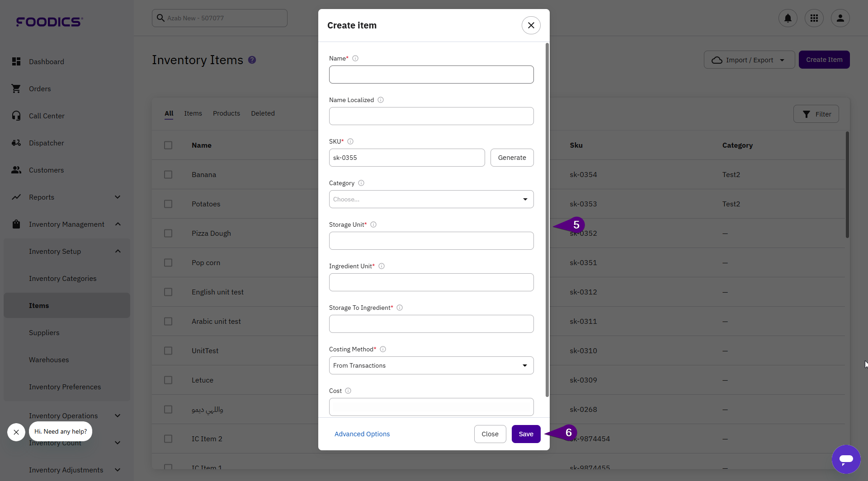
Task: Click the Name input field
Action: coord(431,75)
